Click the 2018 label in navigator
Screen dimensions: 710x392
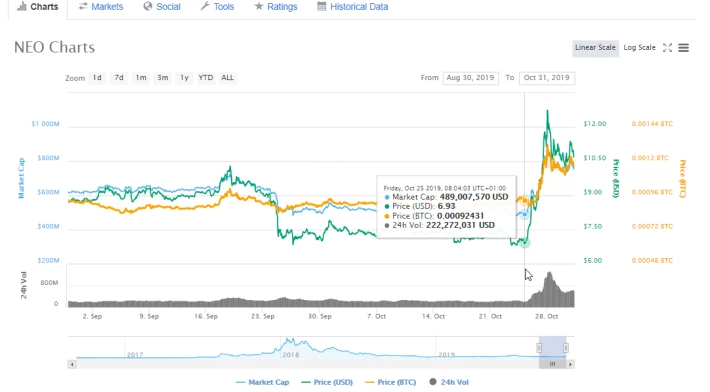291,355
